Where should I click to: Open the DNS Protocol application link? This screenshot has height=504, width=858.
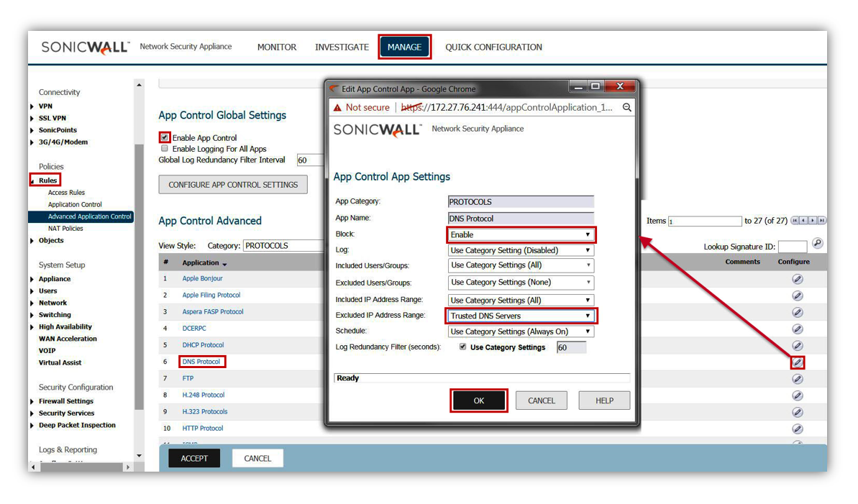201,362
